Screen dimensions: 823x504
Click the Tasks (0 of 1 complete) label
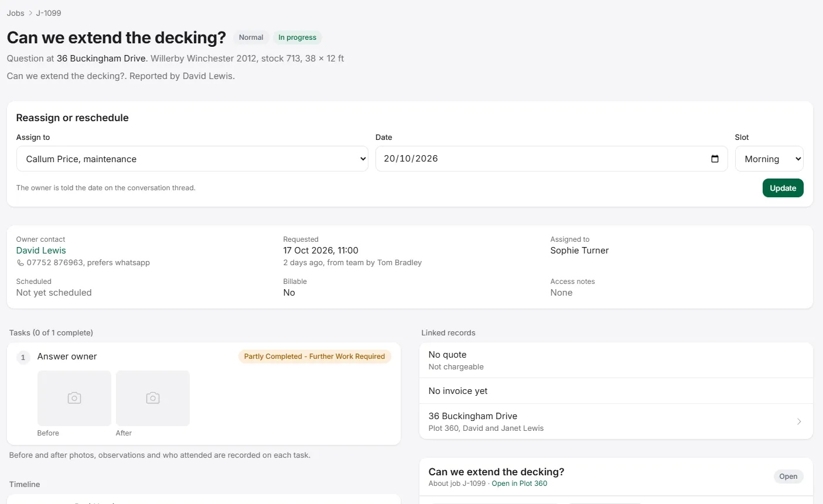[51, 332]
